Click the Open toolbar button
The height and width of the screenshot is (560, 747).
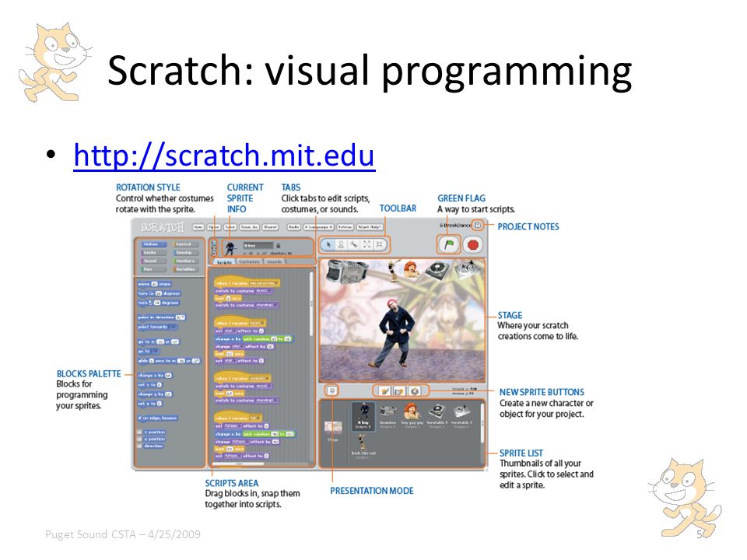(214, 227)
